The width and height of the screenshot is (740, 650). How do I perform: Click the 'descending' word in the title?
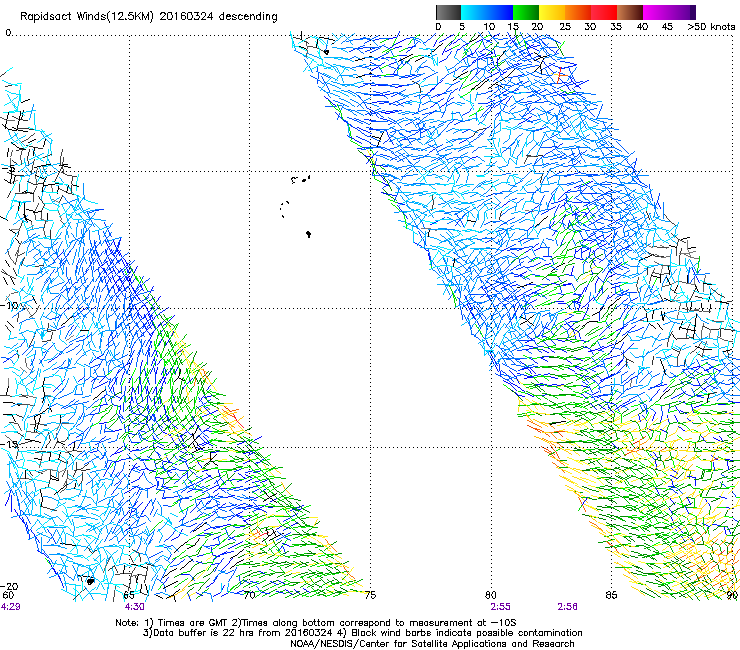tap(248, 17)
